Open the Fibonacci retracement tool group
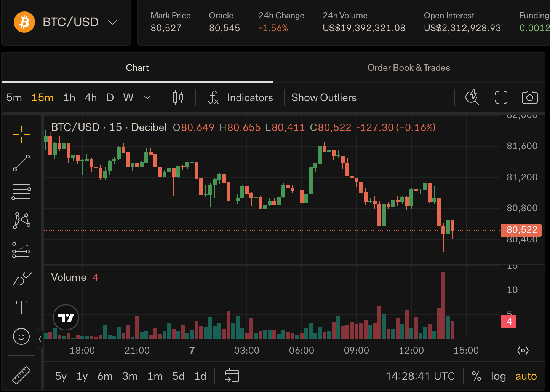This screenshot has height=392, width=550. [x=21, y=192]
